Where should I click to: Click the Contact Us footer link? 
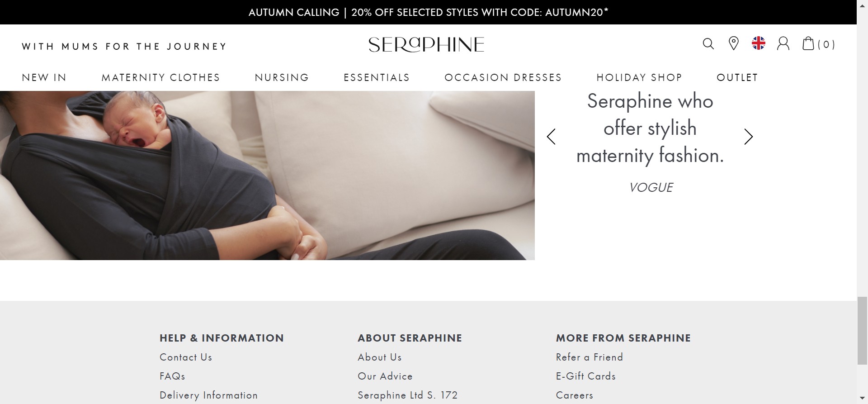pyautogui.click(x=186, y=357)
